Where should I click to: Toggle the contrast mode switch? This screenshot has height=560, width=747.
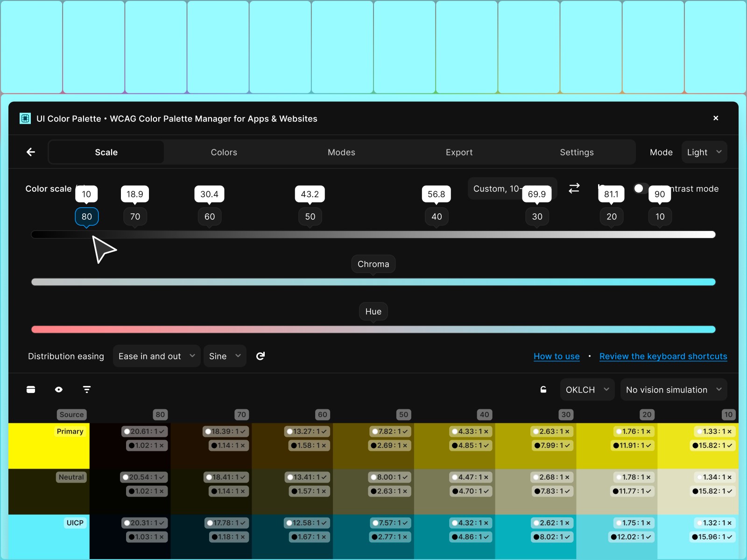click(x=639, y=189)
